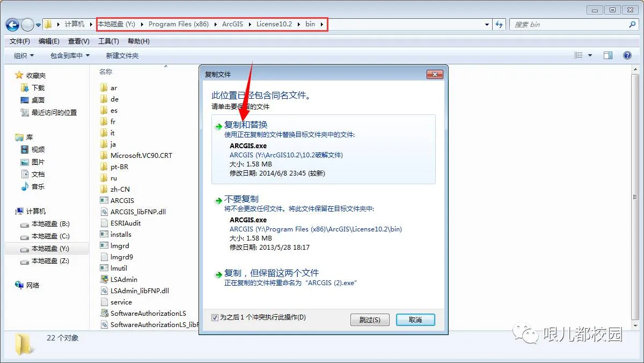Click the Back navigation arrow button
644x363 pixels.
(x=12, y=24)
